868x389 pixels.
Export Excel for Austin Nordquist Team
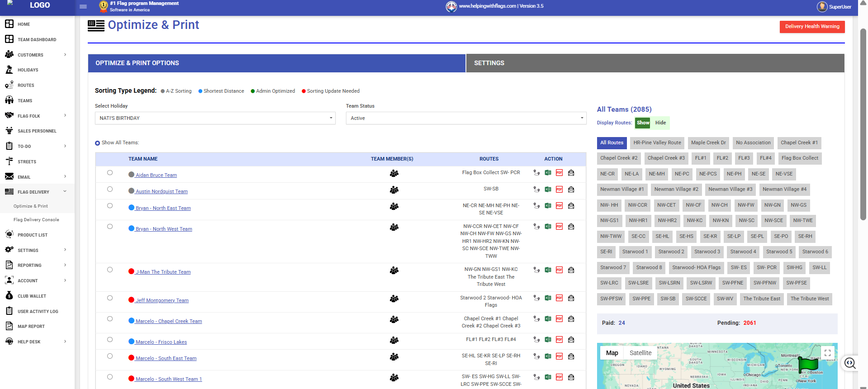tap(548, 190)
